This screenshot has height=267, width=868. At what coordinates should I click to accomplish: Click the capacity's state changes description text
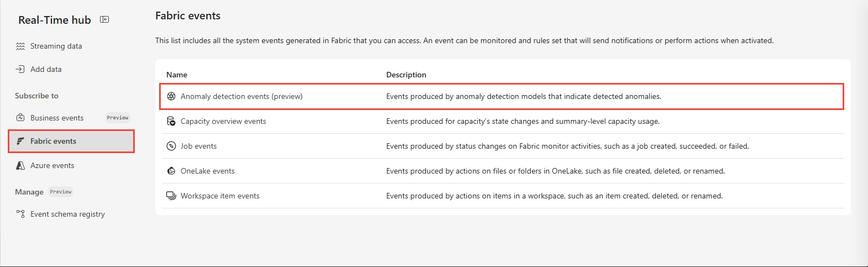(x=523, y=121)
